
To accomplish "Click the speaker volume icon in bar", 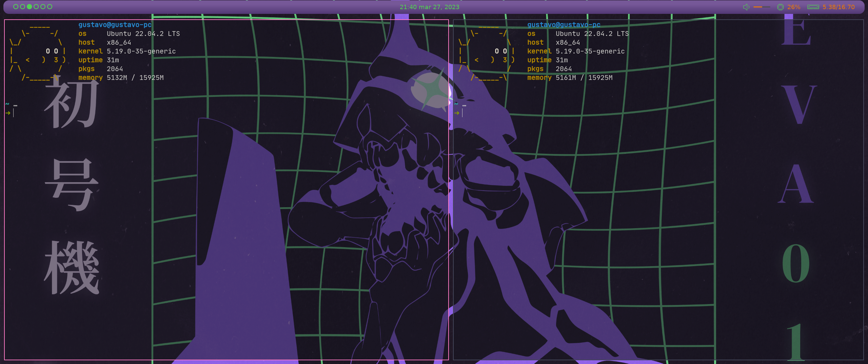I will click(x=746, y=7).
